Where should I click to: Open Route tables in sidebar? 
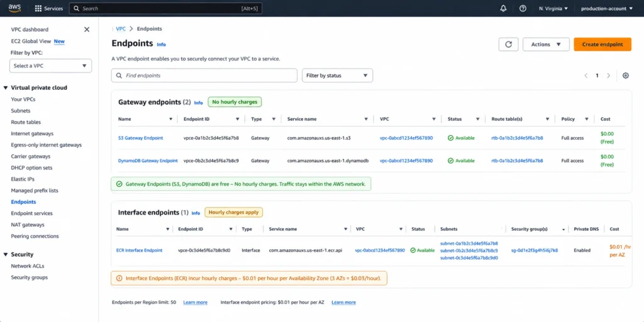point(26,123)
